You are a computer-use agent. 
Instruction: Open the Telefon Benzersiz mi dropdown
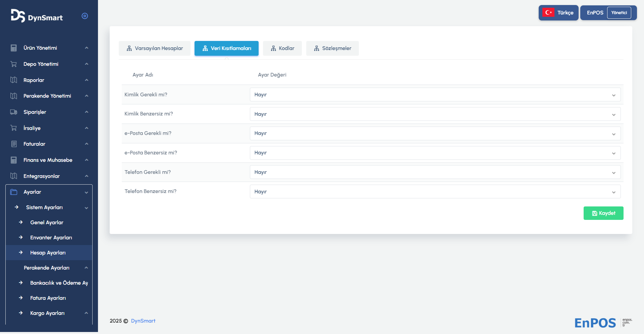coord(435,192)
